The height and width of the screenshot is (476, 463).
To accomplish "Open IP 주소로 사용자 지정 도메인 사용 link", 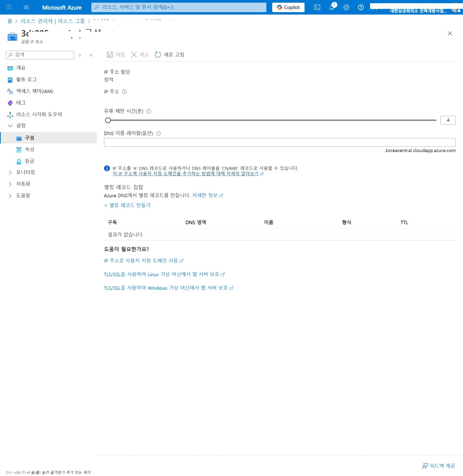I will click(144, 261).
